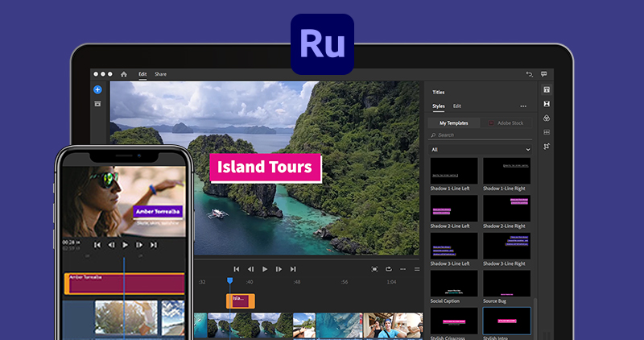Play the desktop preview
The width and height of the screenshot is (644, 340).
[265, 269]
